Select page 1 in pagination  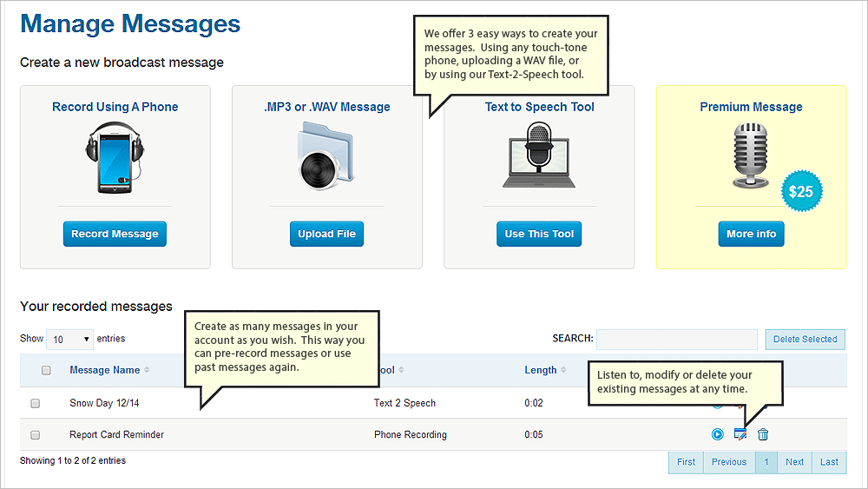coord(766,462)
